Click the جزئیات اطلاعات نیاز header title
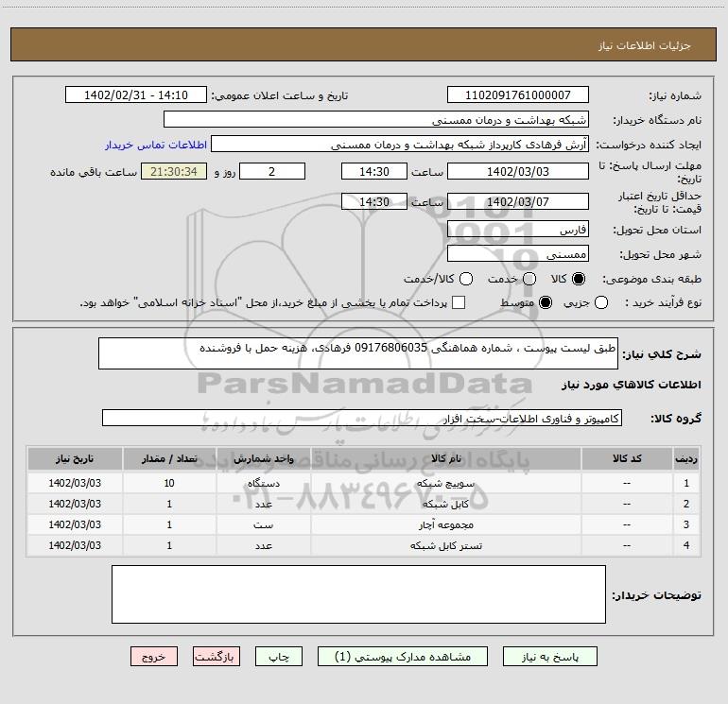This screenshot has height=704, width=728. coord(645,45)
